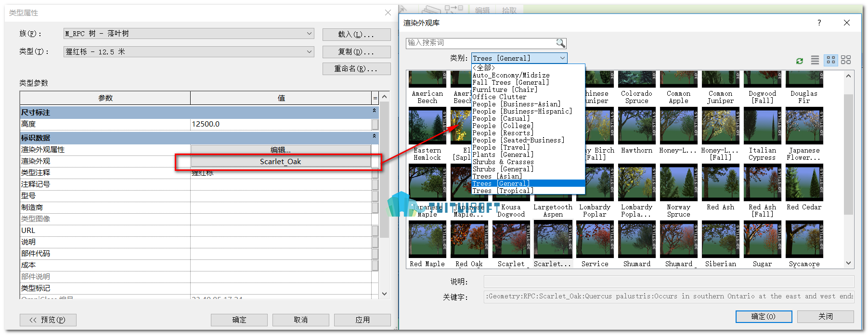Viewport: 868px width, 335px height.
Task: Choose People [Casual] category
Action: click(x=528, y=118)
